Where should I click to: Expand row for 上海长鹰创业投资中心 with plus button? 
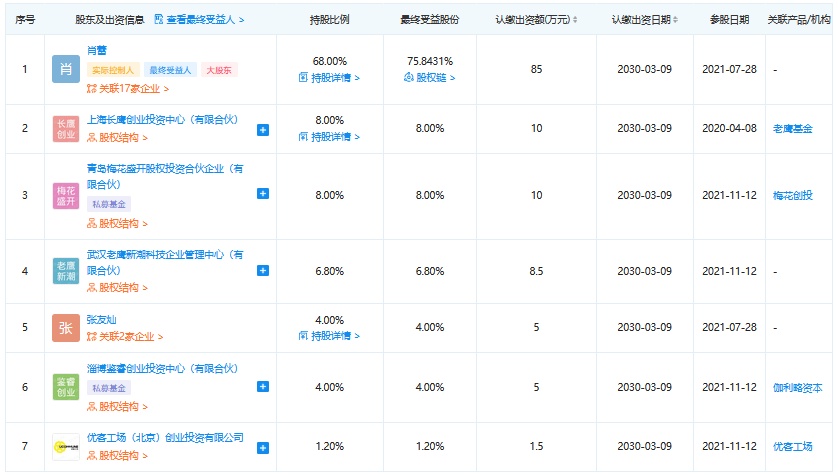[x=263, y=130]
